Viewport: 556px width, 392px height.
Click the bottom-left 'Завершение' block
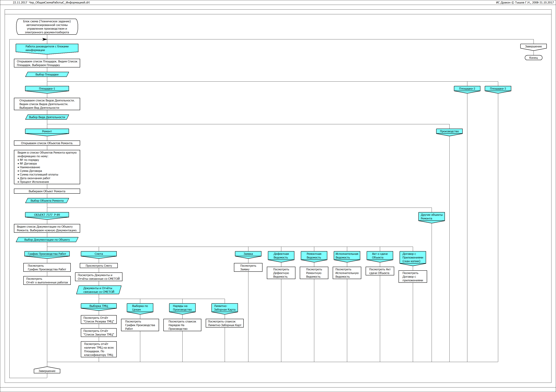(x=47, y=371)
